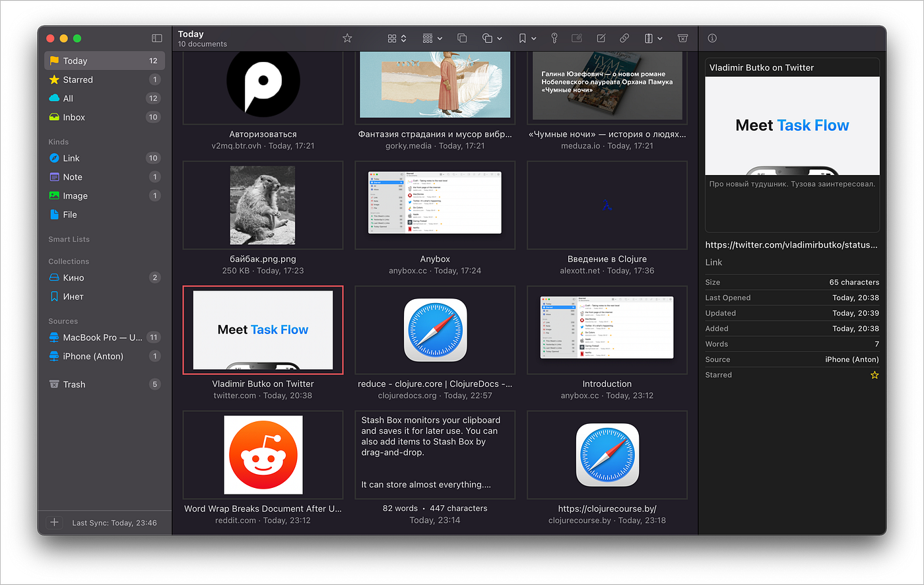
Task: Select the iPhone (Anton) source in sidebar
Action: [x=104, y=356]
